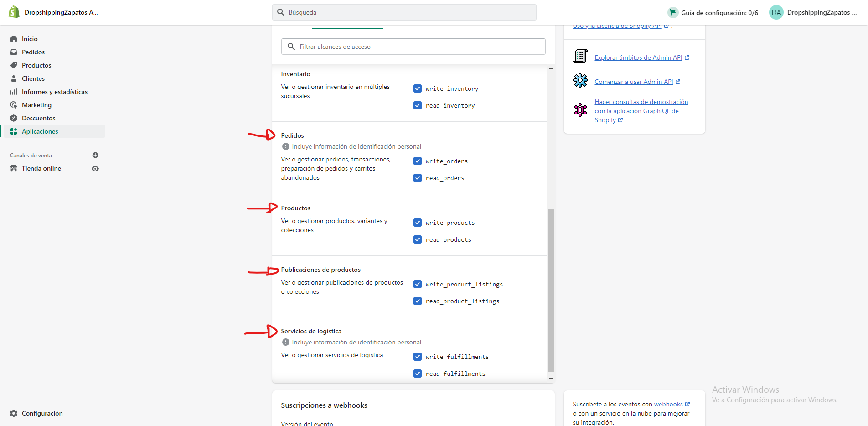The width and height of the screenshot is (868, 426).
Task: Toggle Tienda online visibility eye
Action: pos(95,168)
